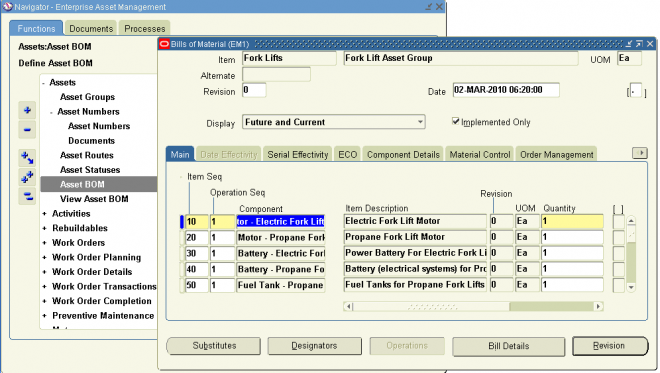
Task: Click the Quantity field in row 10
Action: pyautogui.click(x=572, y=221)
